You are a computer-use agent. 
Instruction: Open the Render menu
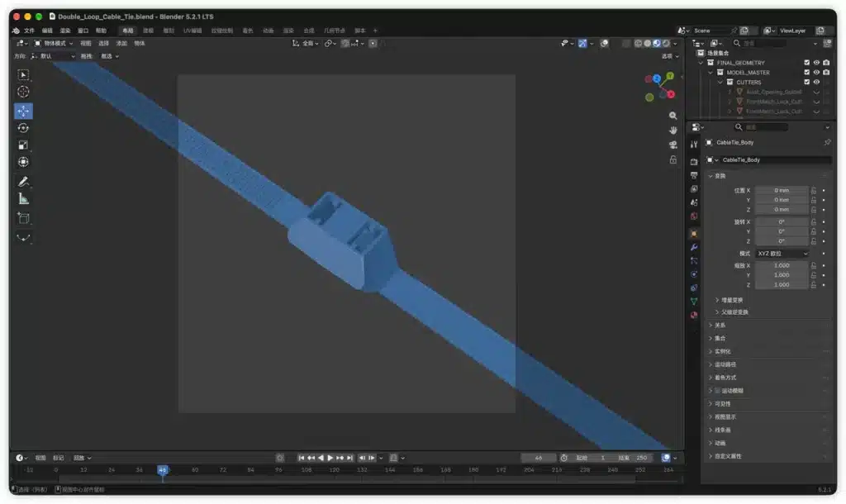65,31
